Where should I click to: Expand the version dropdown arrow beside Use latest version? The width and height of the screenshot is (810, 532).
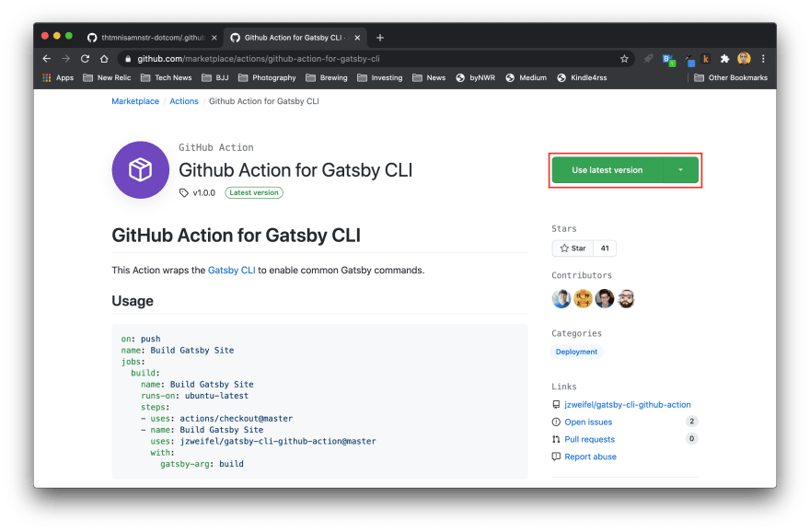coord(680,170)
